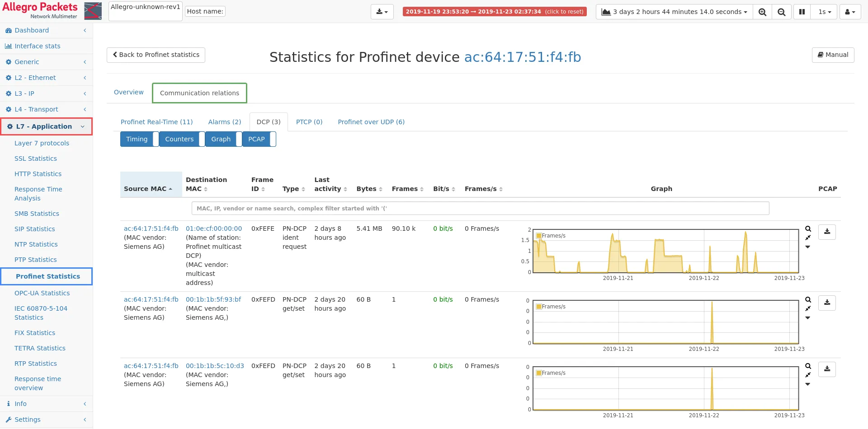Go back to Profinet statistics
This screenshot has height=429, width=868.
pyautogui.click(x=156, y=55)
